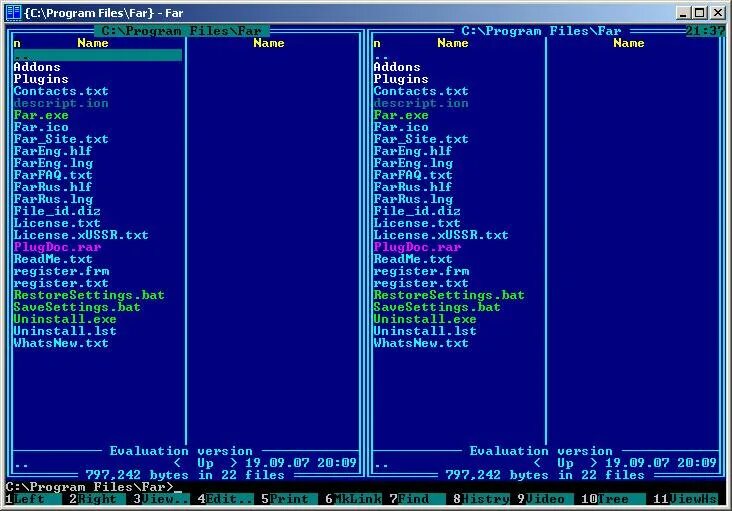732x511 pixels.
Task: Select License.xUSSR.txt in left panel
Action: [81, 235]
